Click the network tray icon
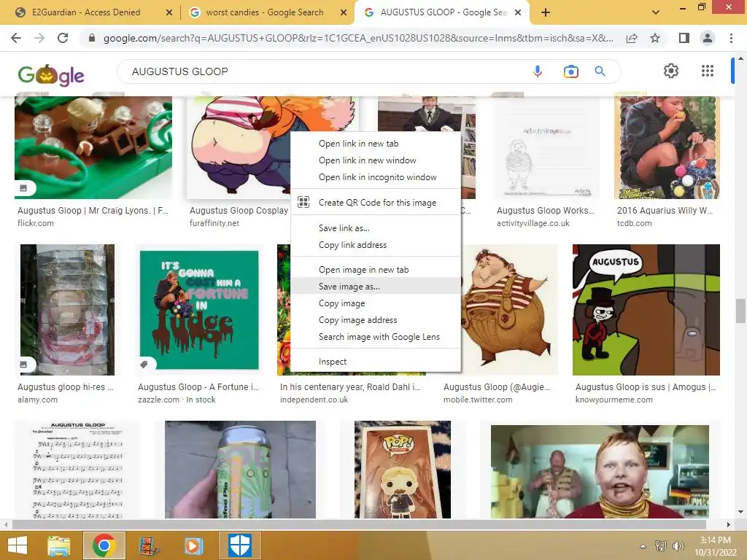The width and height of the screenshot is (747, 560). coord(661,545)
